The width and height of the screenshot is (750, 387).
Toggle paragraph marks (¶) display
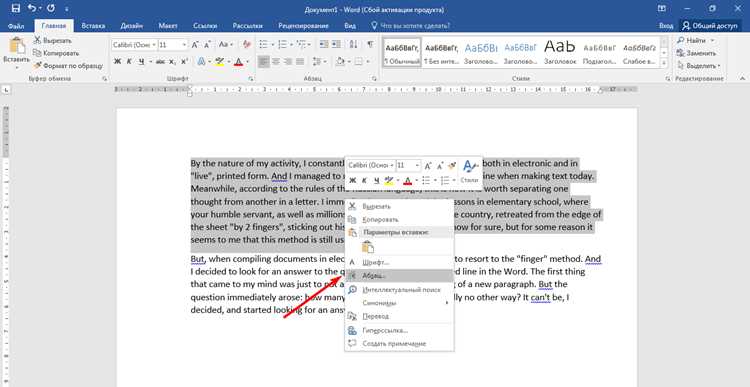[370, 44]
